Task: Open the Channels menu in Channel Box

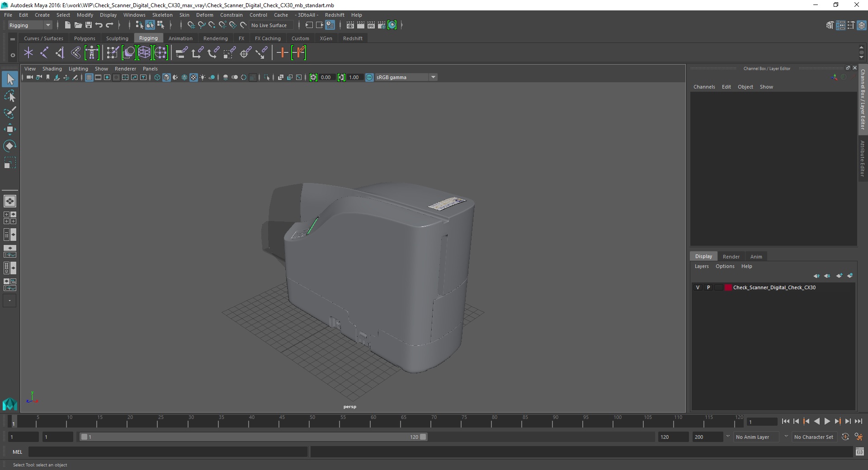Action: [x=704, y=87]
